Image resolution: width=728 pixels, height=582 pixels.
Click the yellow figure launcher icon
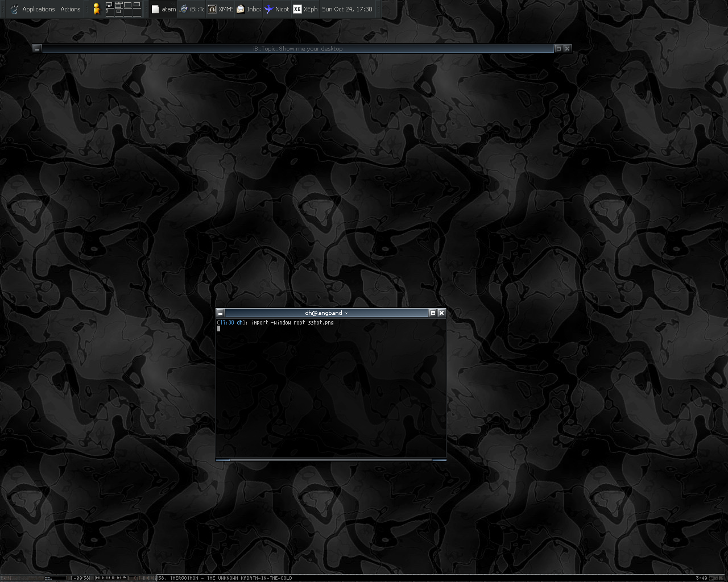[x=97, y=9]
